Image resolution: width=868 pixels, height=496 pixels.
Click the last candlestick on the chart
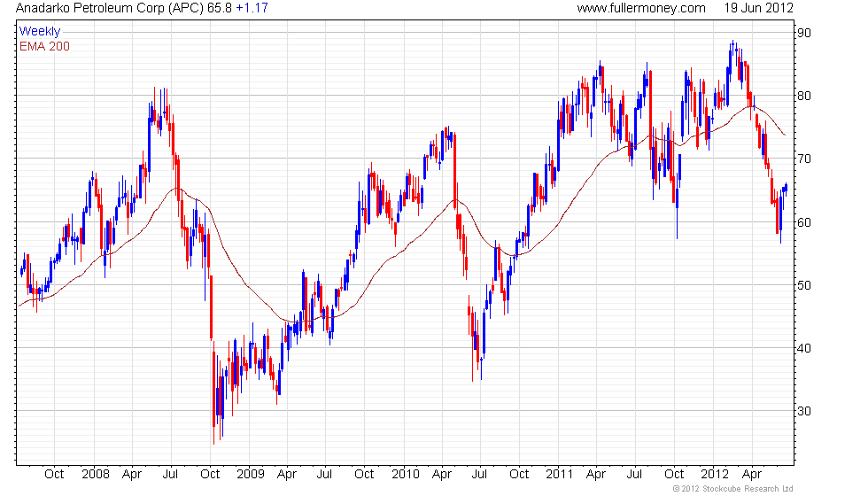tap(787, 188)
